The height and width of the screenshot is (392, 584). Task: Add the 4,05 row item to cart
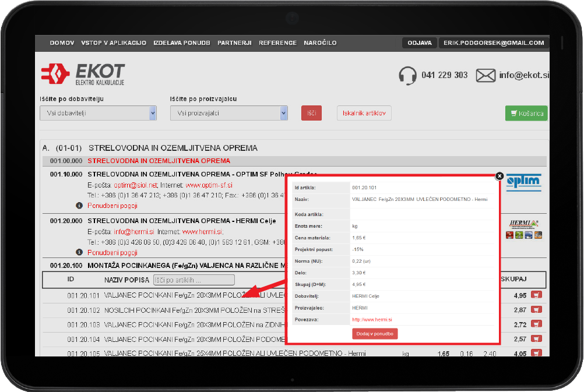(536, 352)
